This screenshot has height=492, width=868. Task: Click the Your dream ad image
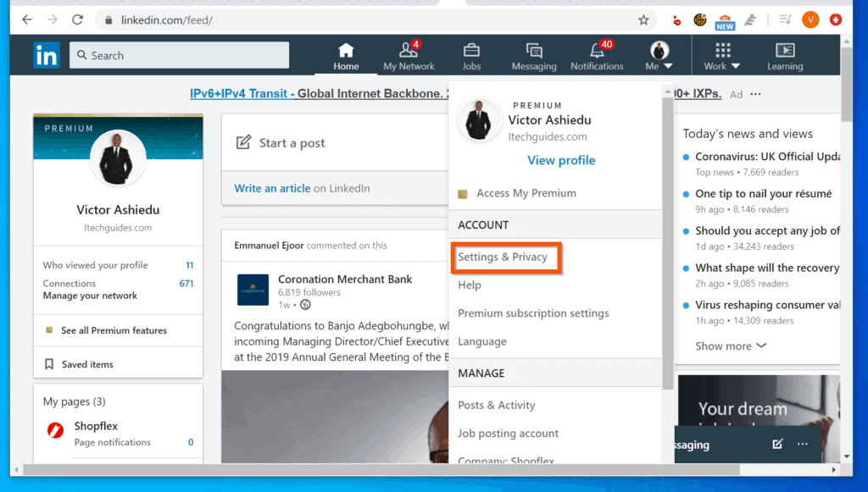click(x=759, y=401)
